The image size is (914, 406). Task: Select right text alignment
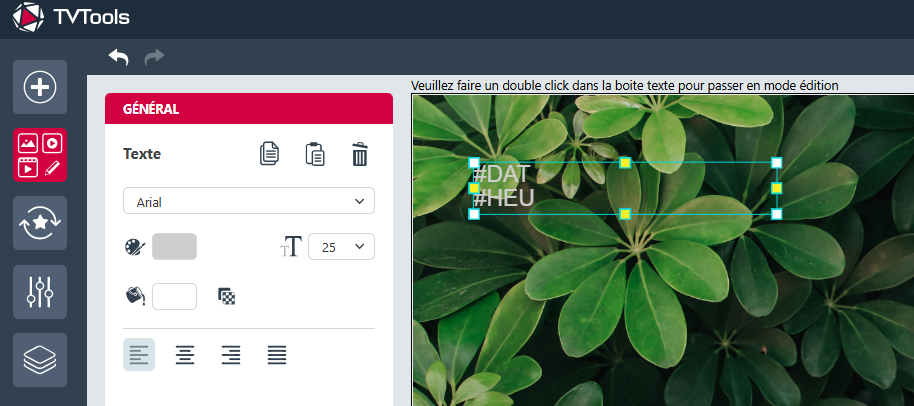pos(231,355)
